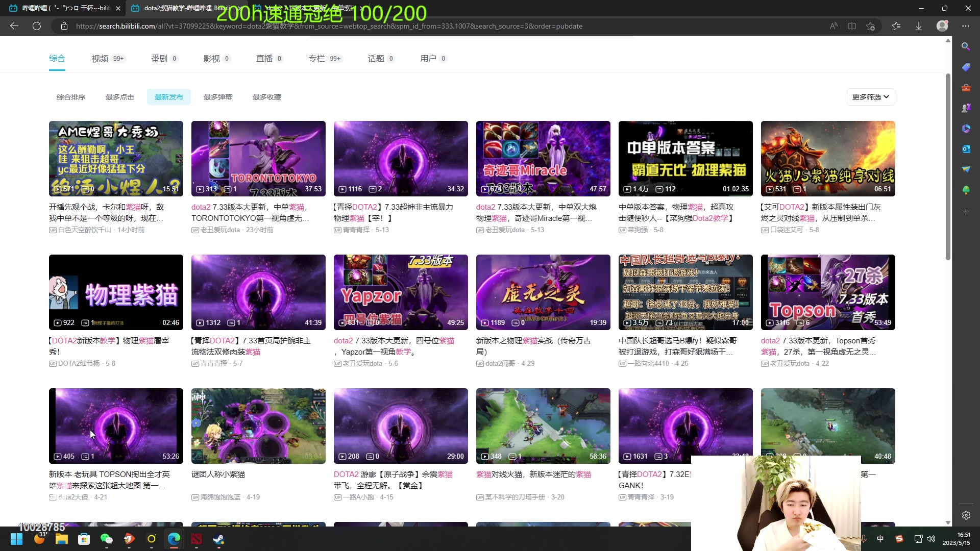980x551 pixels.
Task: Visit uploader dota2闫哥 profile
Action: pos(500,364)
